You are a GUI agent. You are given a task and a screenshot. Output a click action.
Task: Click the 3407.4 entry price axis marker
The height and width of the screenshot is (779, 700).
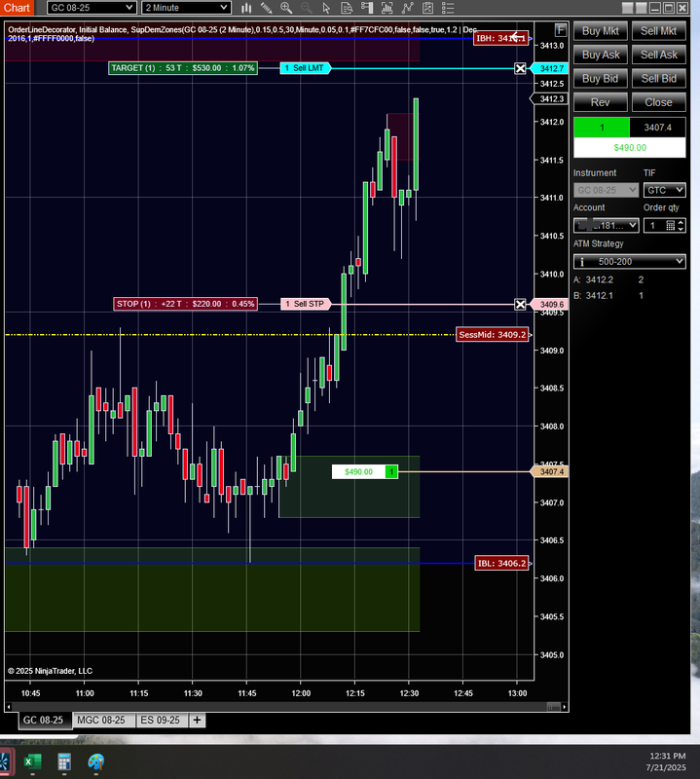[x=550, y=472]
